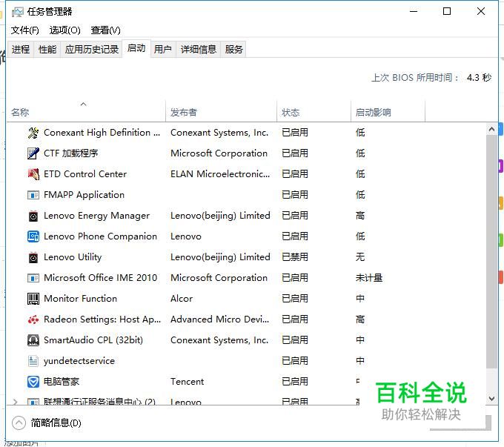Click the Monitor Function barcode icon
The width and height of the screenshot is (504, 447).
coord(33,299)
